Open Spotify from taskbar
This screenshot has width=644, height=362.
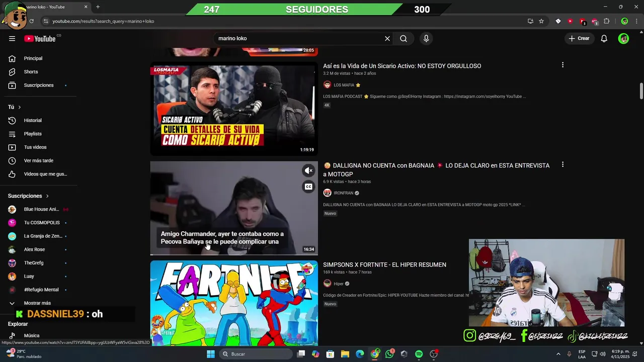419,354
